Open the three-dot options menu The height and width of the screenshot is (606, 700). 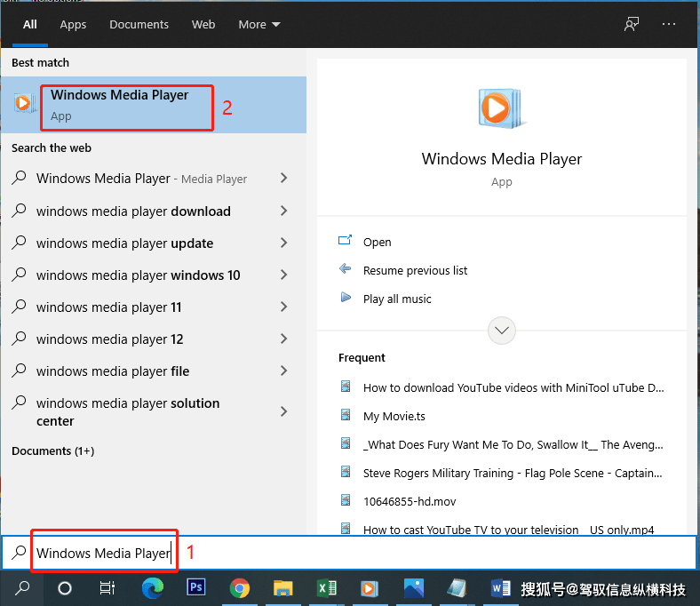pyautogui.click(x=669, y=24)
